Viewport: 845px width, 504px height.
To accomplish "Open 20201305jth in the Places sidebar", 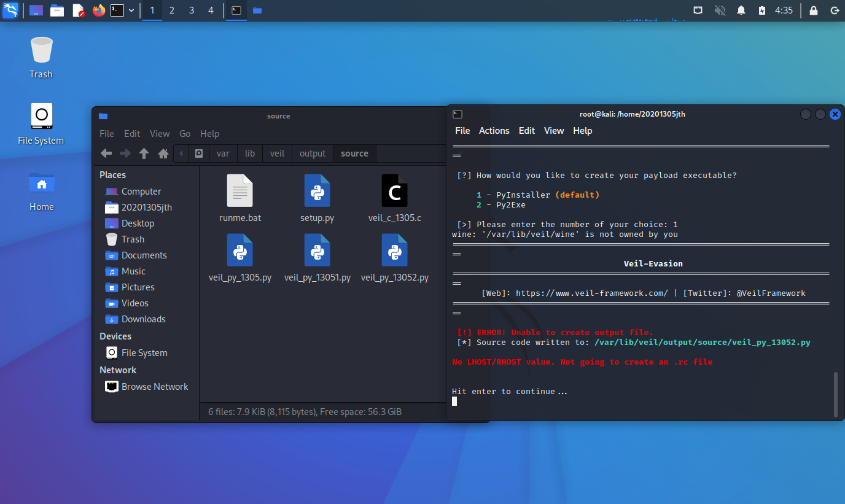I will (x=147, y=207).
